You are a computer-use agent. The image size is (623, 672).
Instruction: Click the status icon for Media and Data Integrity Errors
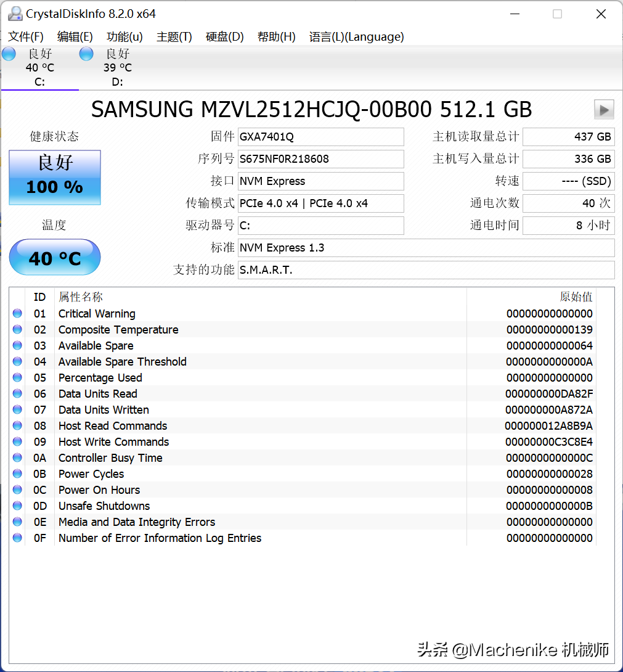pyautogui.click(x=17, y=522)
